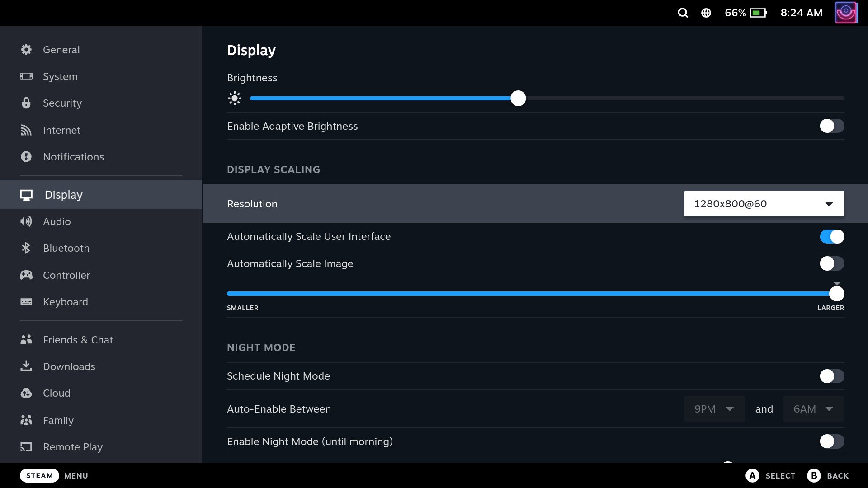Screen dimensions: 868x488
Task: Click the Remote Play cast icon
Action: (26, 447)
